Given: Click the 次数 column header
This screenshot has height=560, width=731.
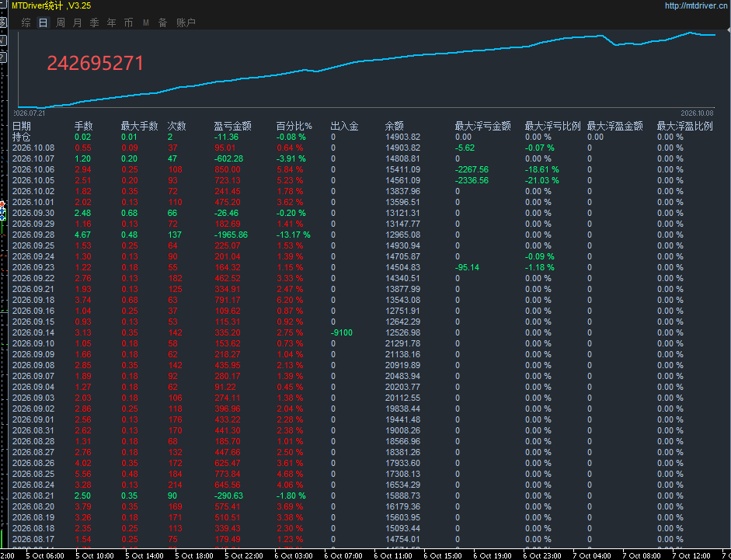Looking at the screenshot, I should click(176, 126).
